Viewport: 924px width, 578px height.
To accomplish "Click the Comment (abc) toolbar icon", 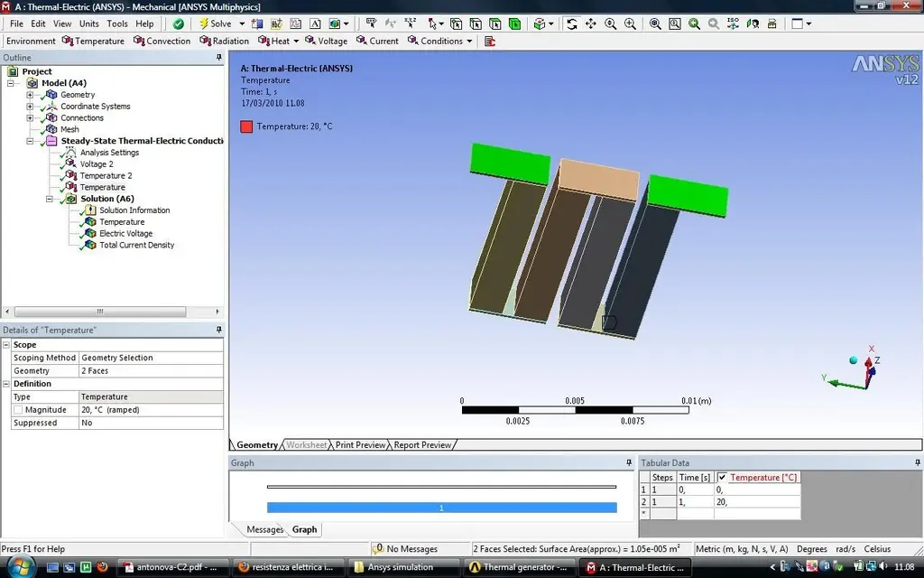I will (x=276, y=23).
